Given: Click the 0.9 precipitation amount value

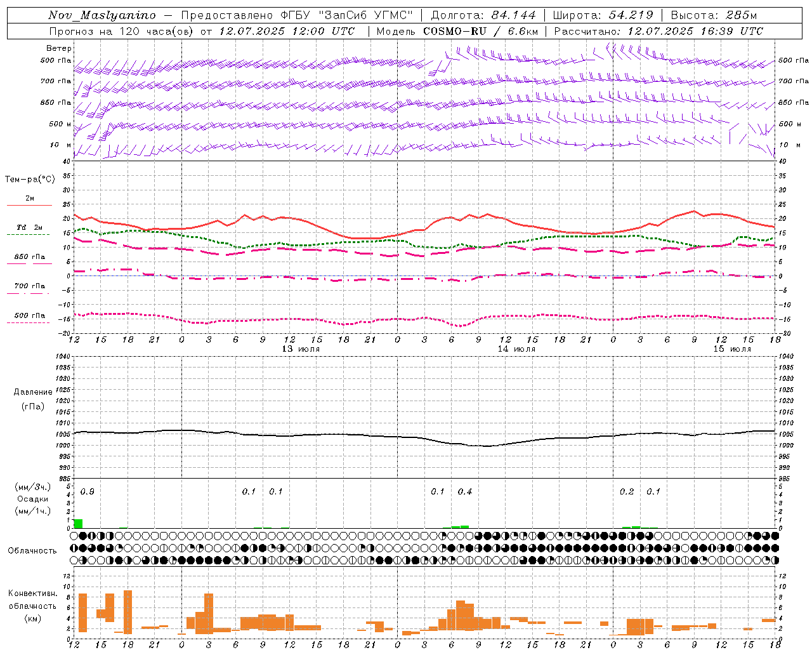Looking at the screenshot, I should pyautogui.click(x=88, y=492).
